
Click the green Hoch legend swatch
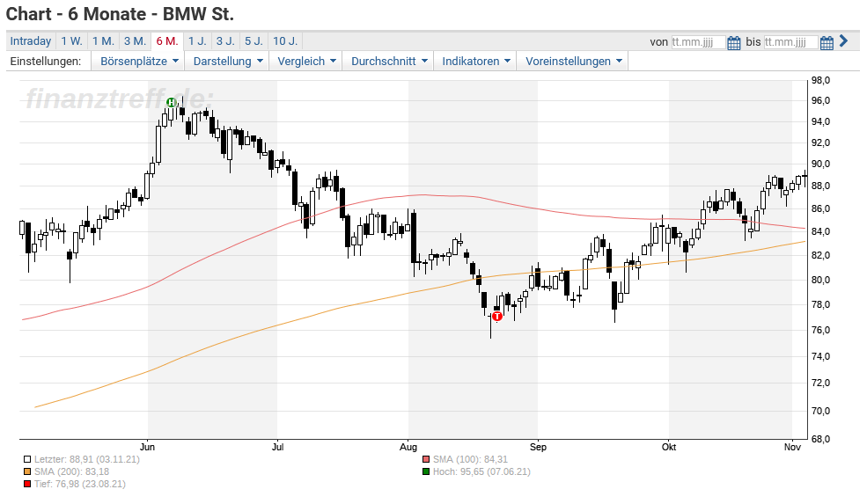(426, 472)
